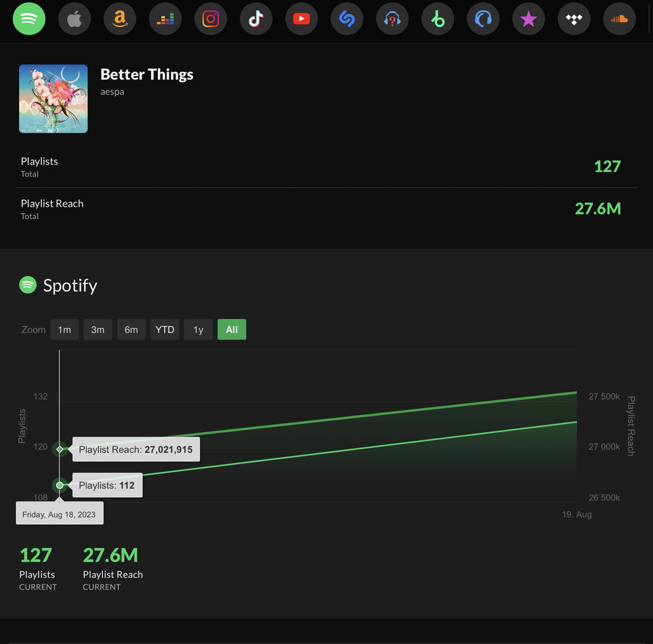Open the YouTube platform icon
653x644 pixels.
tap(301, 19)
